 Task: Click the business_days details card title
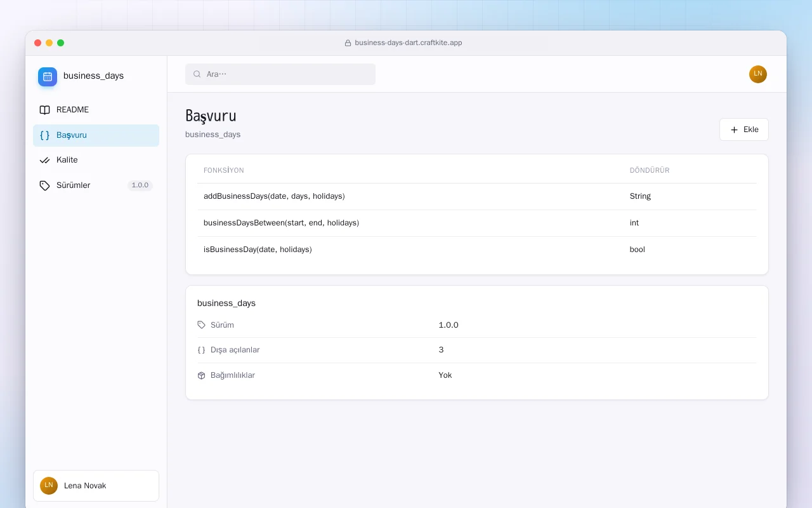(226, 304)
